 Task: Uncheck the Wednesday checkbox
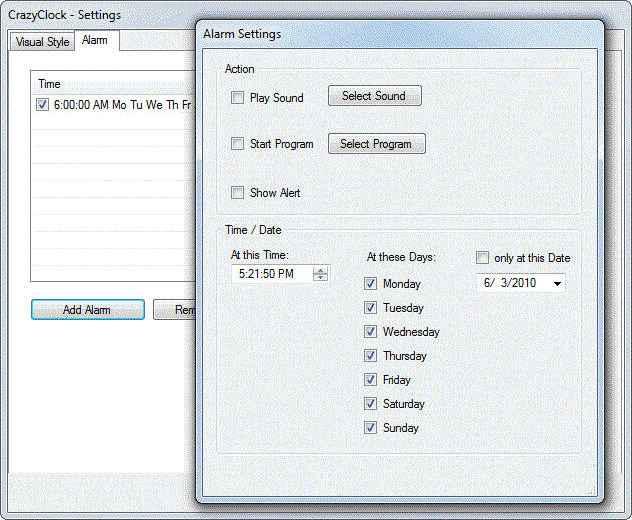[x=370, y=332]
